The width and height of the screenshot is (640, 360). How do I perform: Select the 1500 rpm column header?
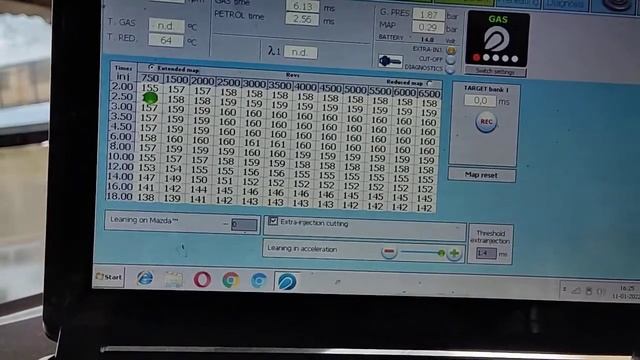click(176, 80)
